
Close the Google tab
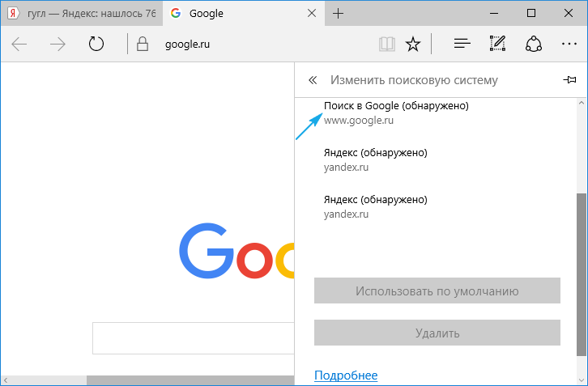click(312, 13)
